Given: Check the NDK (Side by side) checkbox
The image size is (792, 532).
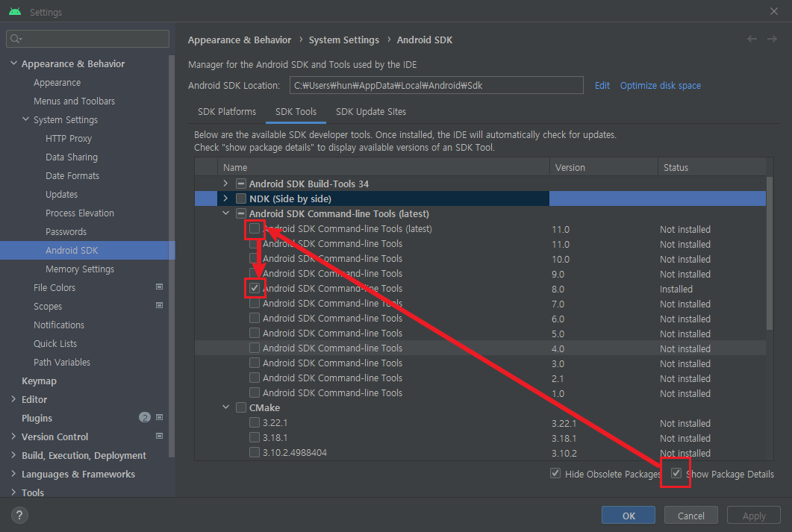Looking at the screenshot, I should (241, 199).
